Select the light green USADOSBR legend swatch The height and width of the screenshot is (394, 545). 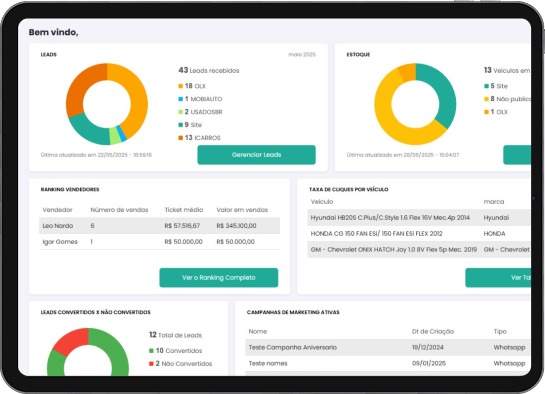tap(180, 112)
